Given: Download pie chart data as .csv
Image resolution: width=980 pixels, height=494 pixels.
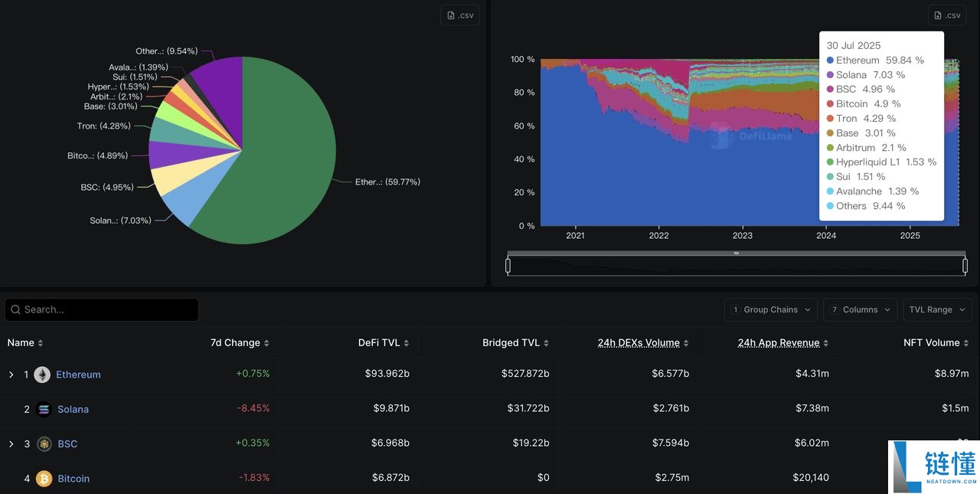Looking at the screenshot, I should pyautogui.click(x=459, y=15).
